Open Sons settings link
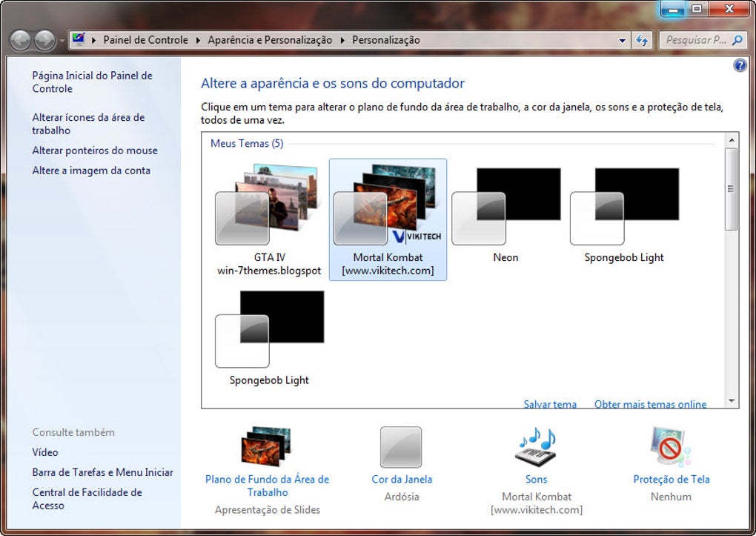 point(536,479)
